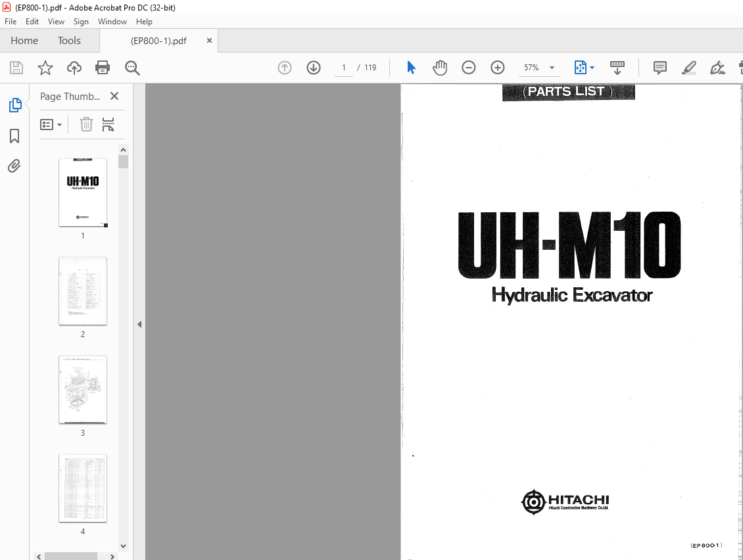
Task: Click thumbnail panel scroll right arrow
Action: [x=112, y=556]
